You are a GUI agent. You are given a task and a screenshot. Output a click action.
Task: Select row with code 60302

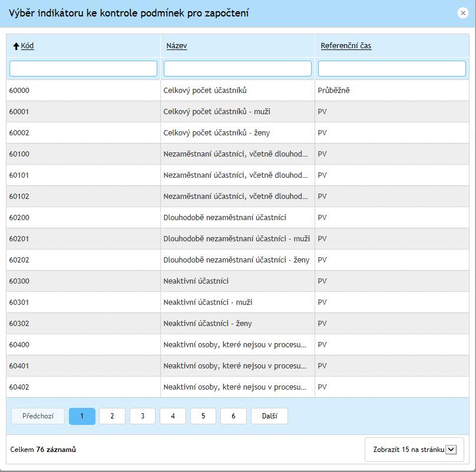click(x=237, y=324)
